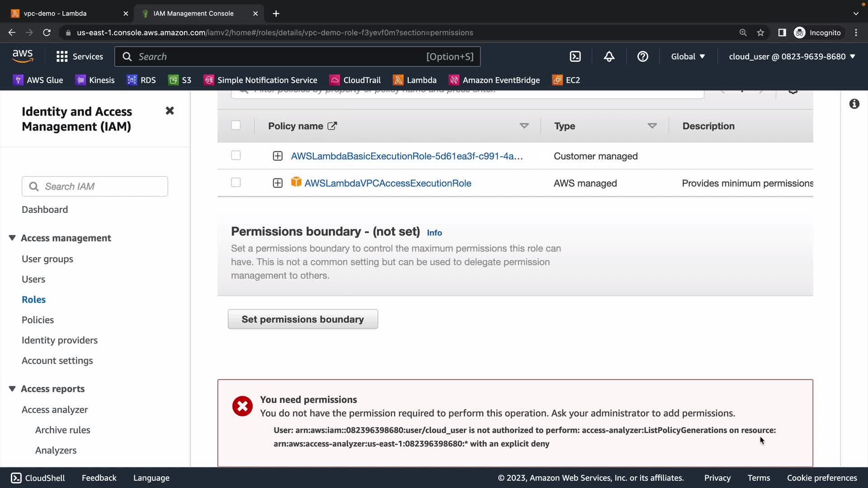Open the Global region dropdown
The width and height of the screenshot is (868, 488).
pos(688,56)
